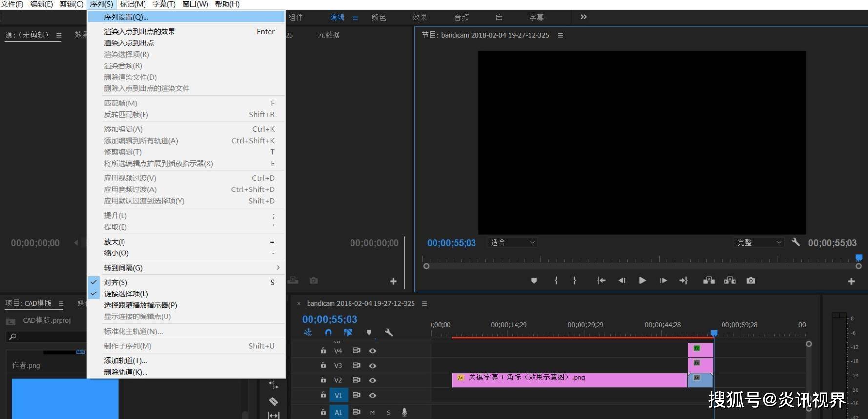Toggle Linked Selection in the timeline toolbar
Viewport: 868px width, 419px height.
tap(348, 333)
